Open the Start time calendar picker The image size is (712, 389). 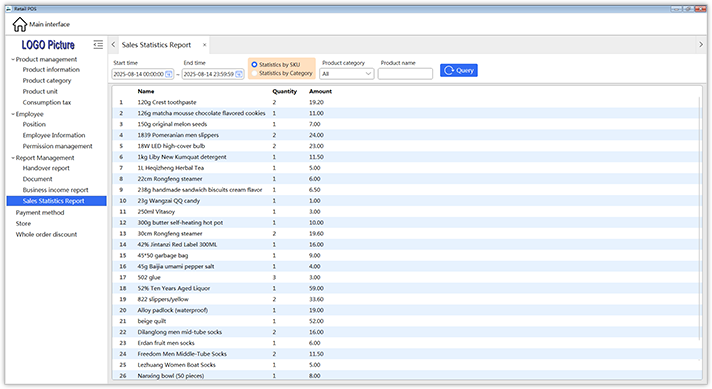point(168,74)
